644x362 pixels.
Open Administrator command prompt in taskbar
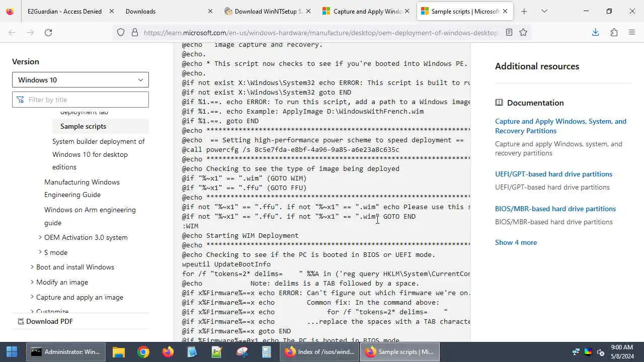65,352
